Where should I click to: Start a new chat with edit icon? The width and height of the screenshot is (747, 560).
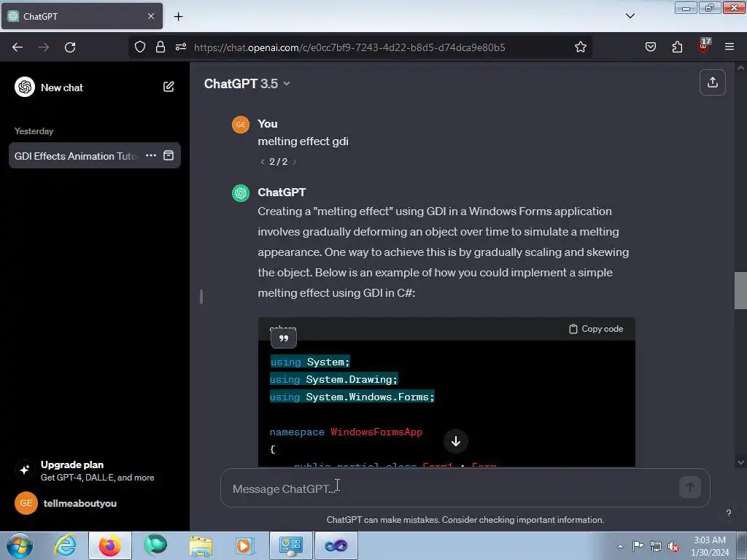point(169,87)
